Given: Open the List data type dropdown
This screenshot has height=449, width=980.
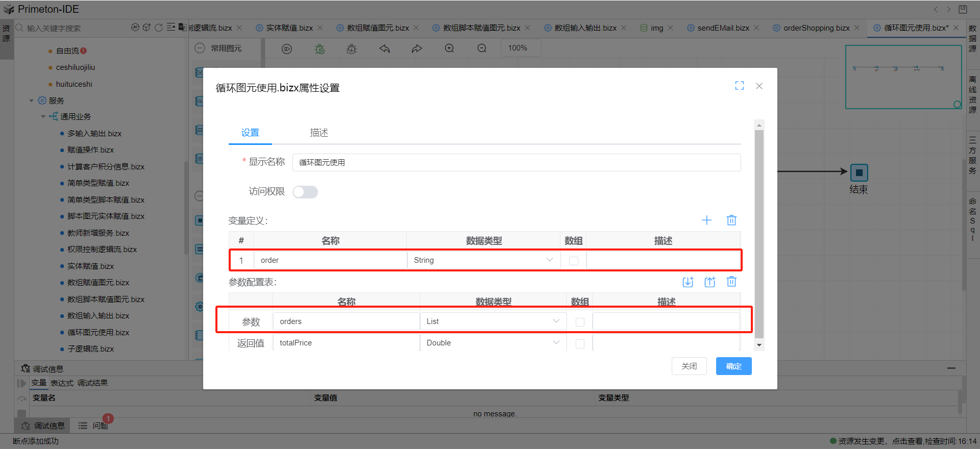Looking at the screenshot, I should coord(493,321).
